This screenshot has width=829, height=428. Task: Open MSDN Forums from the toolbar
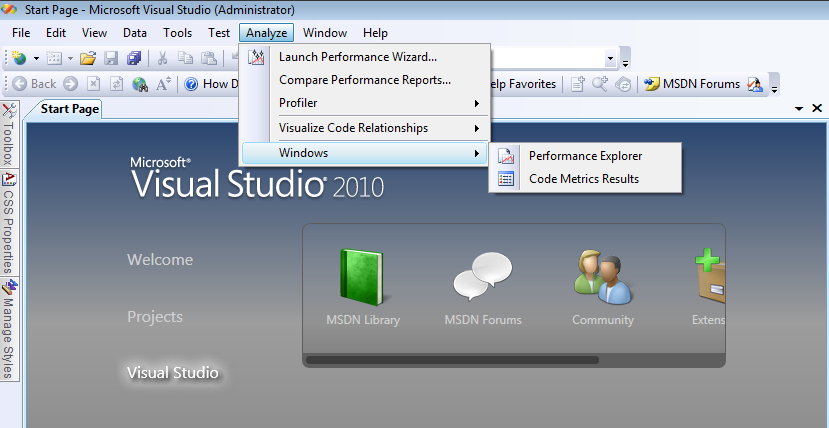click(692, 83)
